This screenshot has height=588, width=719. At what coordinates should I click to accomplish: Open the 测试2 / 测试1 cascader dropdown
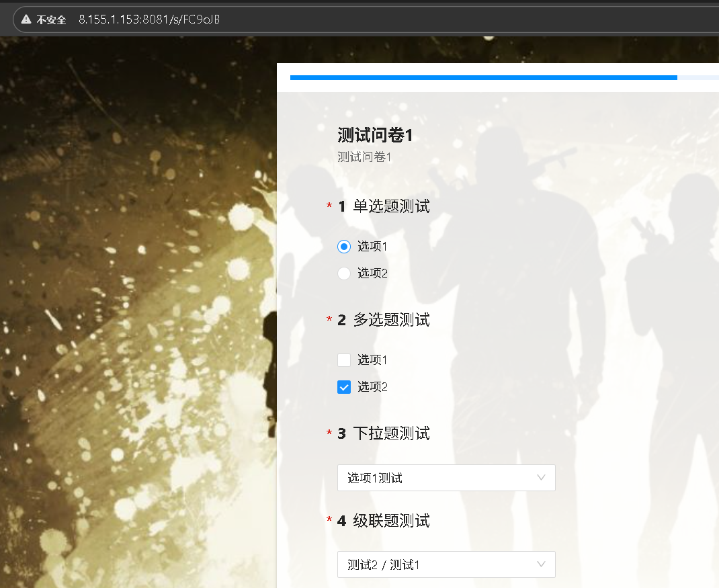tap(446, 564)
